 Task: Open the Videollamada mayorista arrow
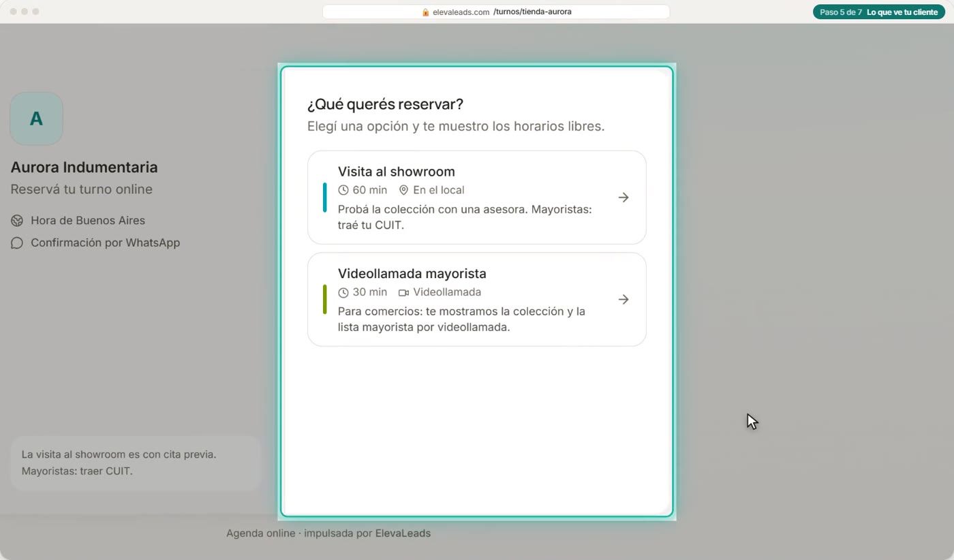(624, 300)
